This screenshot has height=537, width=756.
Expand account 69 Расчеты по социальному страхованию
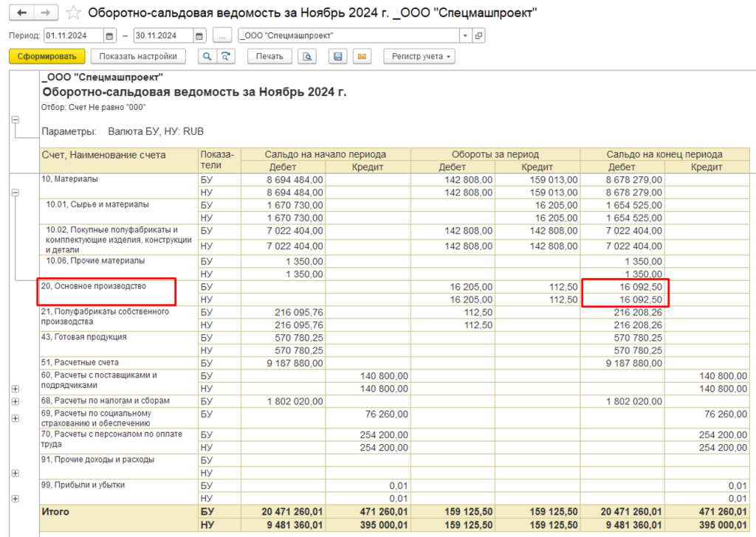tap(16, 418)
